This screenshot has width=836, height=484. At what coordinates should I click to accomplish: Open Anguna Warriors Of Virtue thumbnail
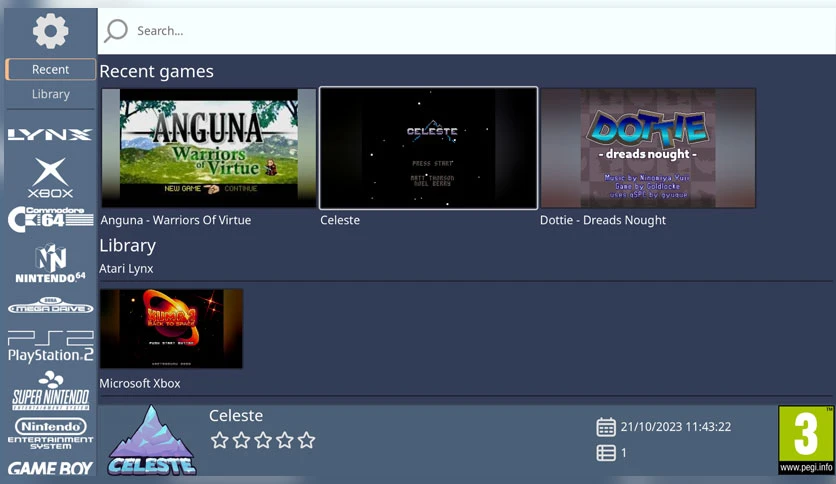[209, 148]
